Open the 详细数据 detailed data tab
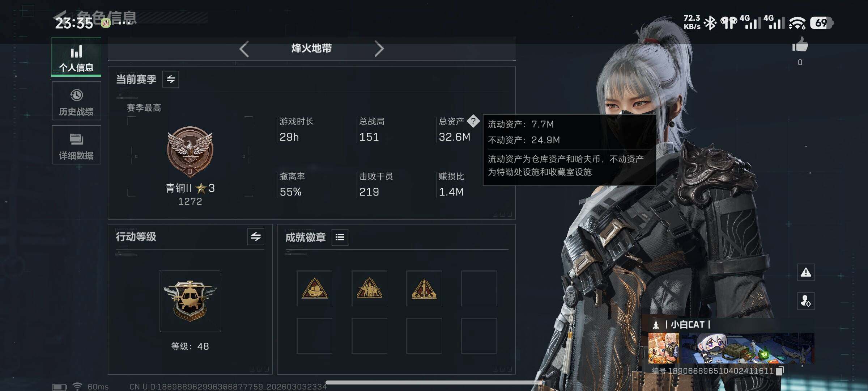 click(76, 145)
